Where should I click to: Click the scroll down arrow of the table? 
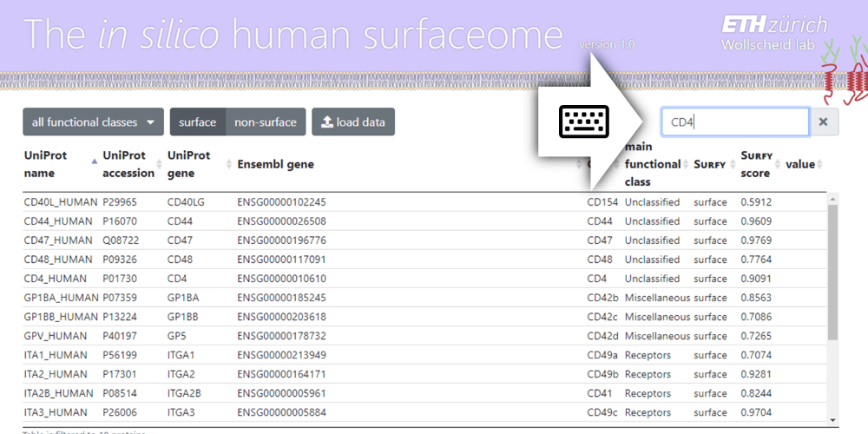click(x=832, y=421)
